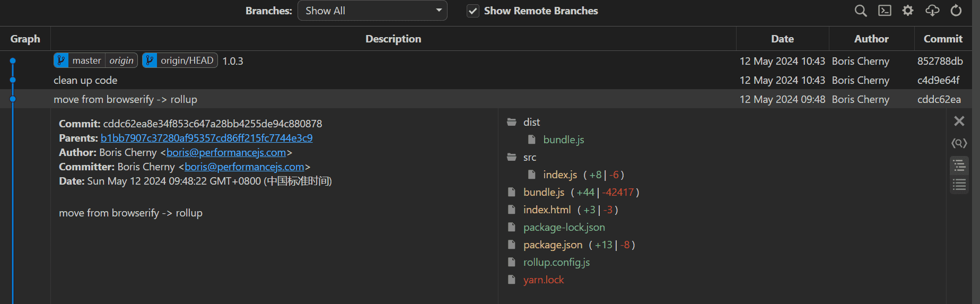Click the Fetch from Remote cloud icon
The image size is (980, 304).
(x=932, y=11)
